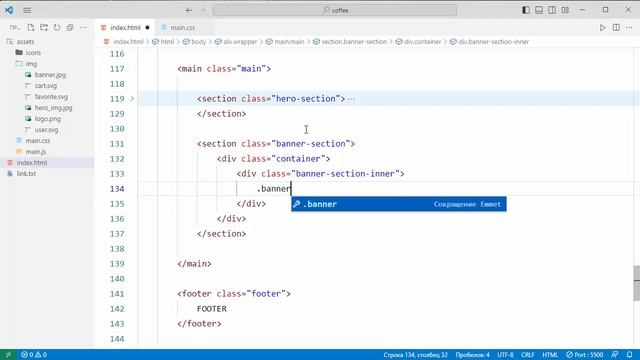Open the hamburger application menu
640x360 pixels.
pyautogui.click(x=27, y=10)
